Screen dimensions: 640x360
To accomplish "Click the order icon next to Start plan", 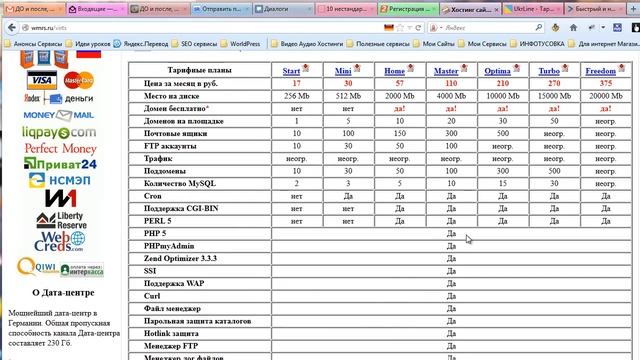I will (305, 68).
